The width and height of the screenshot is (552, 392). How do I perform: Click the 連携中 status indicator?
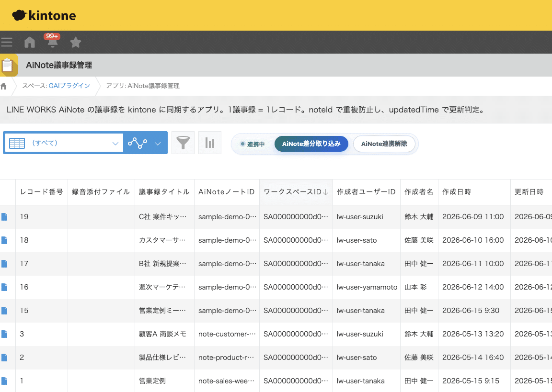(x=253, y=144)
